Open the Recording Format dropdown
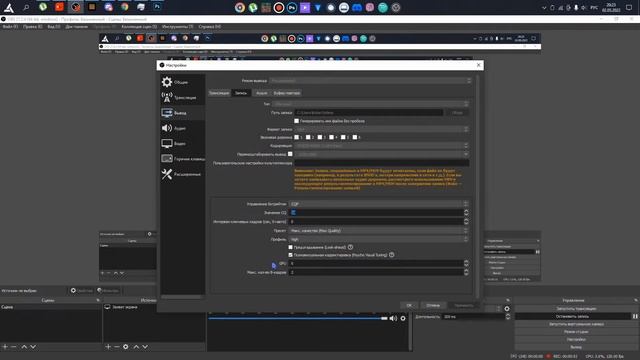Viewport: 640px width, 360px height. coord(382,129)
